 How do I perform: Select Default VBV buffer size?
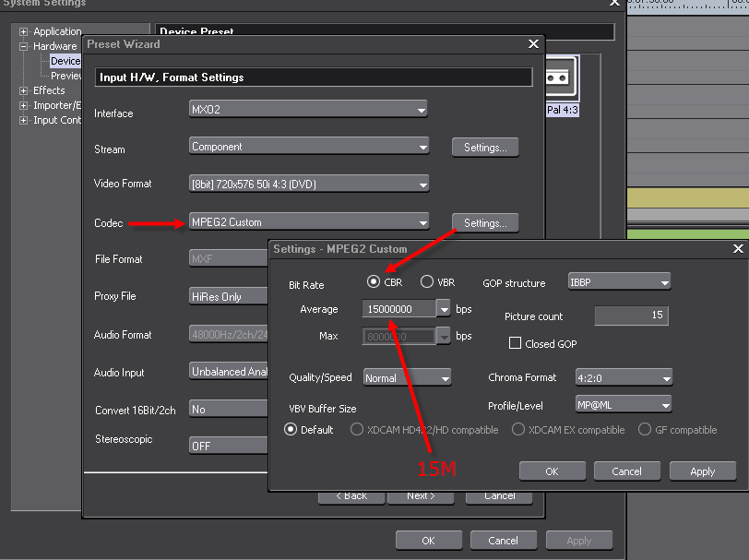291,430
